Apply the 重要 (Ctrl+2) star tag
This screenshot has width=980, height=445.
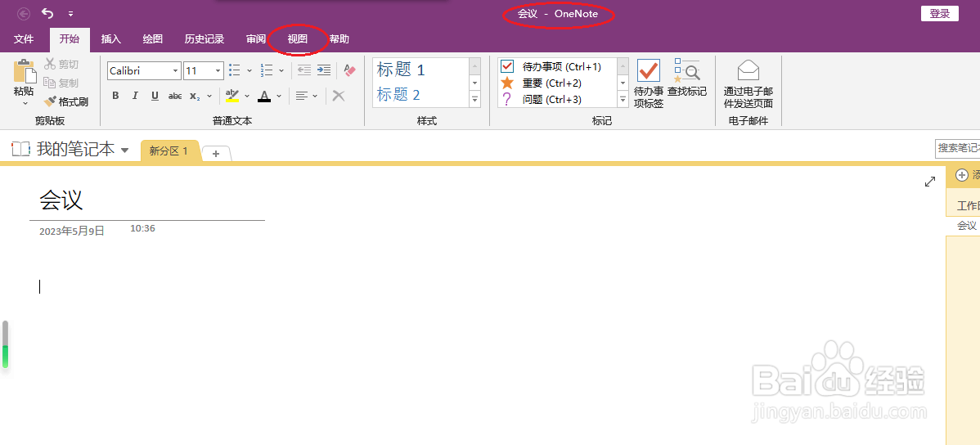point(542,83)
